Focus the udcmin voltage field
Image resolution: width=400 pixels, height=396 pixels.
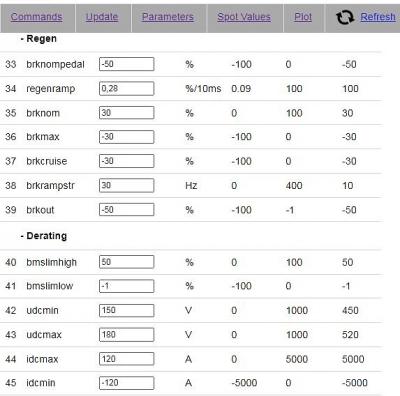point(127,310)
